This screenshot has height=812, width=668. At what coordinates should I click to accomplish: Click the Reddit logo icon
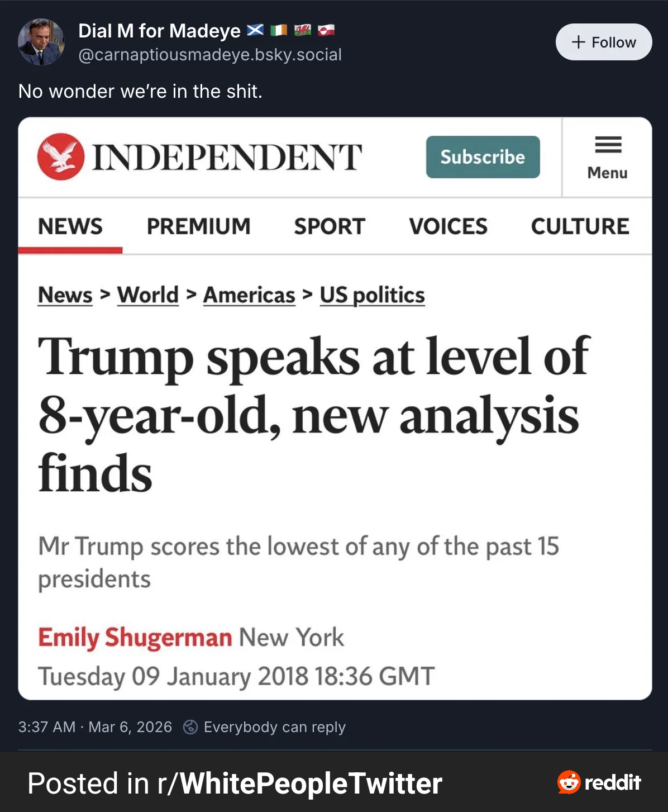click(569, 782)
